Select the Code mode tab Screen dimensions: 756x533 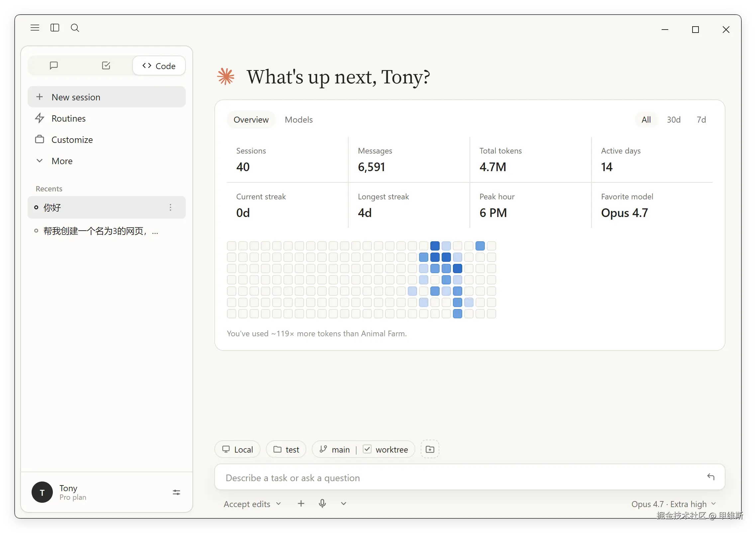[159, 66]
